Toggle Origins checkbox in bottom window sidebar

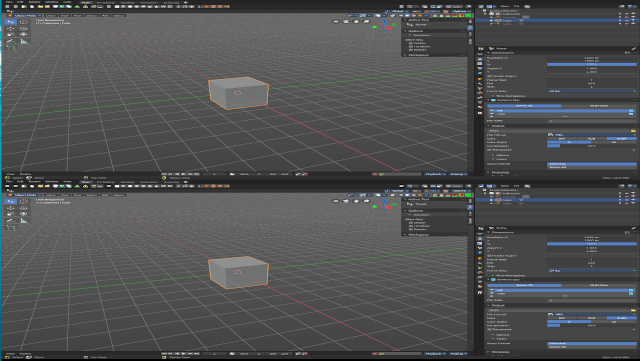click(411, 223)
